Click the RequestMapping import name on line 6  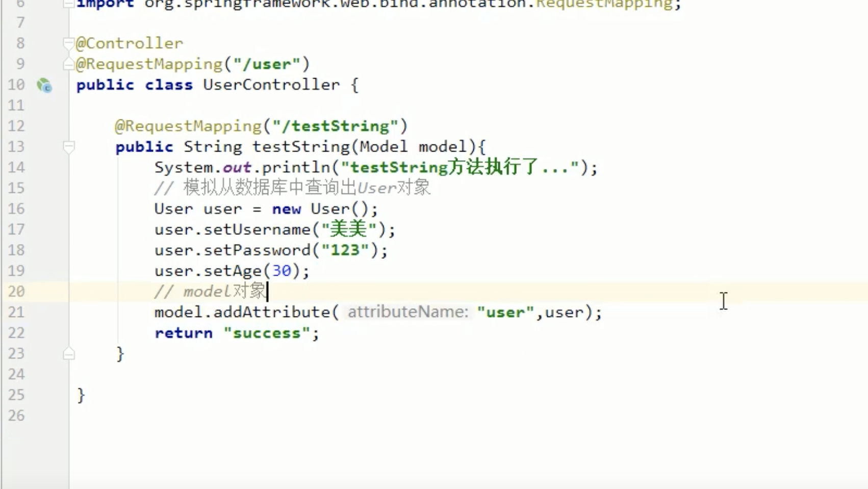click(x=604, y=5)
